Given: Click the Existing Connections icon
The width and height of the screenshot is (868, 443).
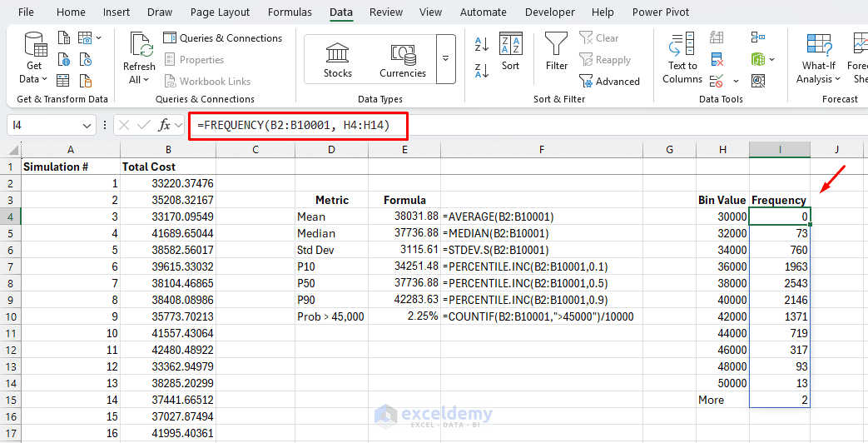Looking at the screenshot, I should click(x=85, y=81).
